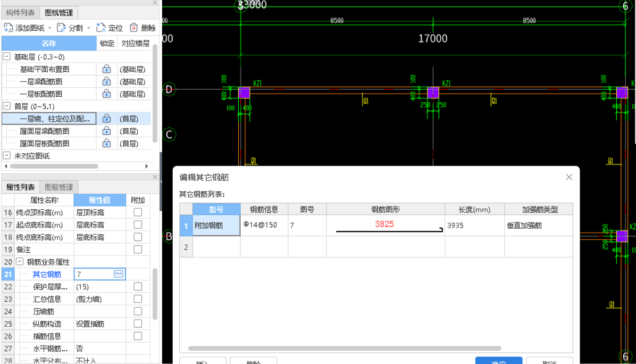
Task: Click the dialog horizontal scrollbar
Action: coord(344,348)
